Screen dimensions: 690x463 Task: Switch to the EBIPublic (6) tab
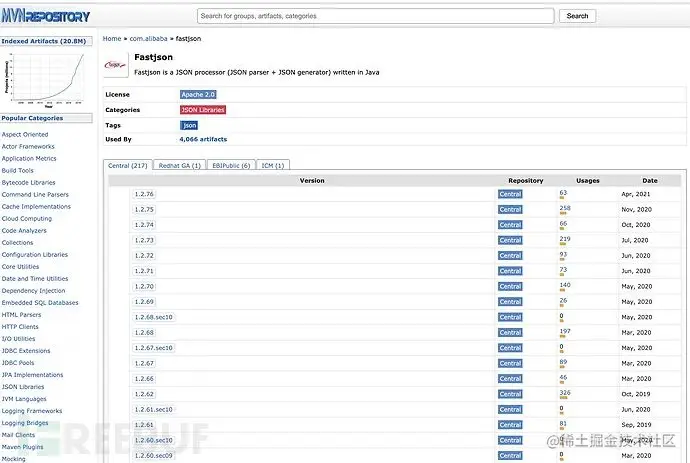point(231,165)
